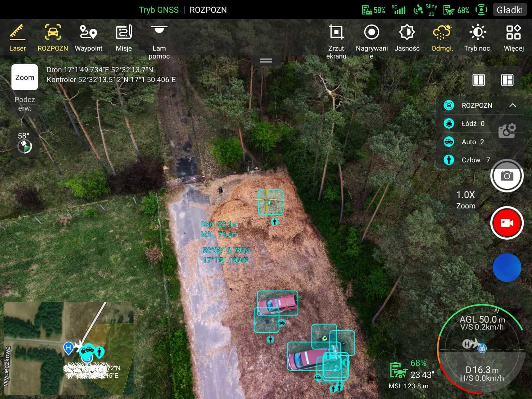
Task: Adjust the 1.0X Zoom level control
Action: [x=465, y=199]
